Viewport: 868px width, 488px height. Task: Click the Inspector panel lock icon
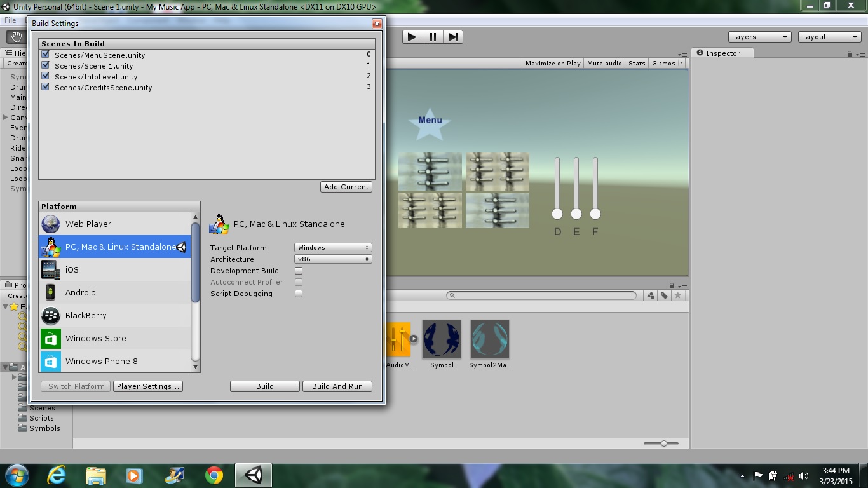pos(850,54)
